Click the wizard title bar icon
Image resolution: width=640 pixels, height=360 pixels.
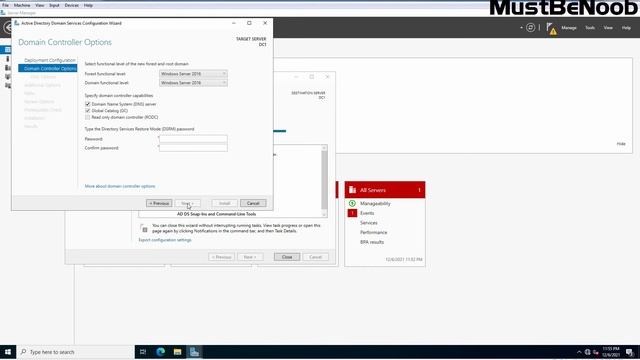[x=17, y=23]
